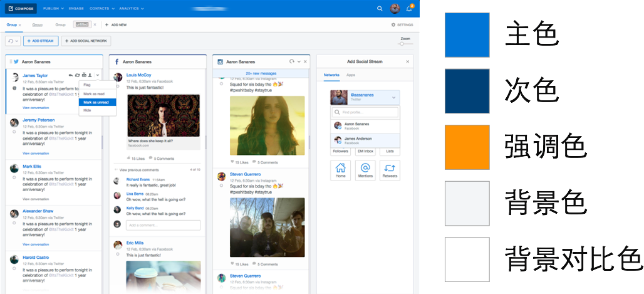Expand the Publish menu dropdown

[x=53, y=9]
